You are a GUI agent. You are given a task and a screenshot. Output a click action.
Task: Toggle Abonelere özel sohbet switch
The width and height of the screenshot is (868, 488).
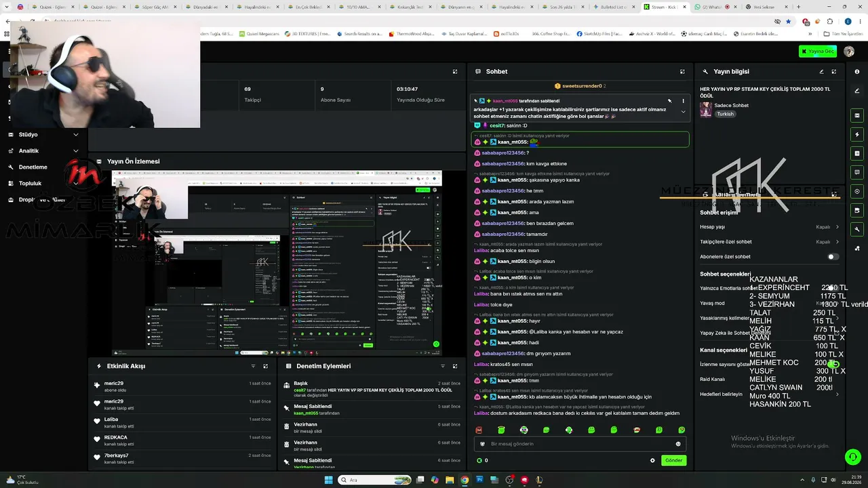click(833, 257)
